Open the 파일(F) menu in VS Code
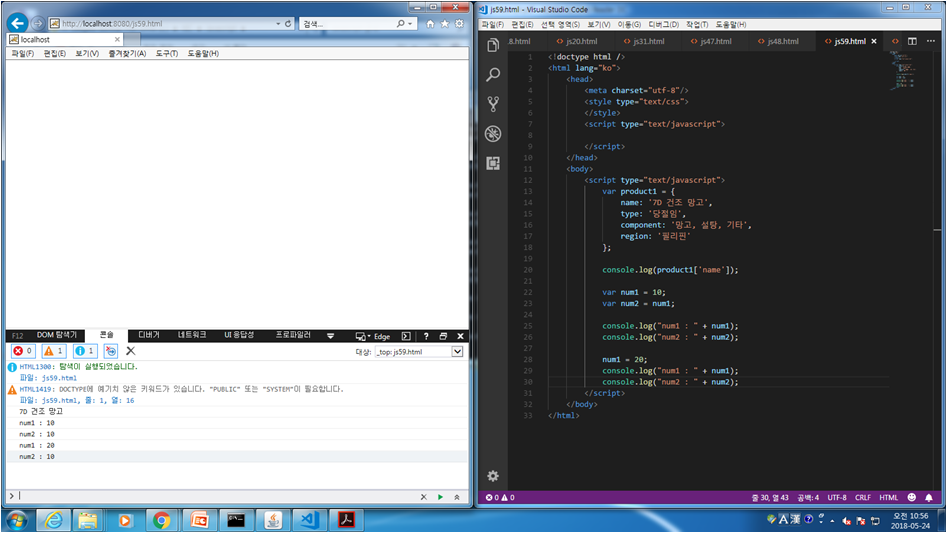The image size is (947, 533). pos(492,24)
